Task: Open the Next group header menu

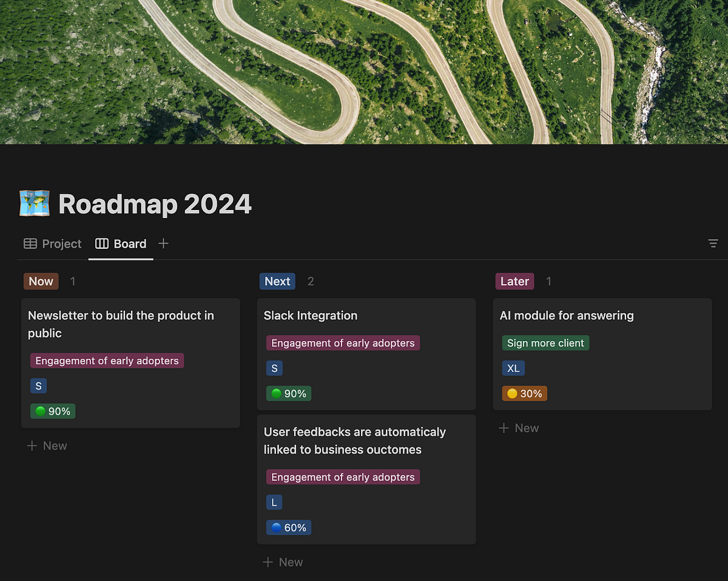Action: (x=277, y=281)
